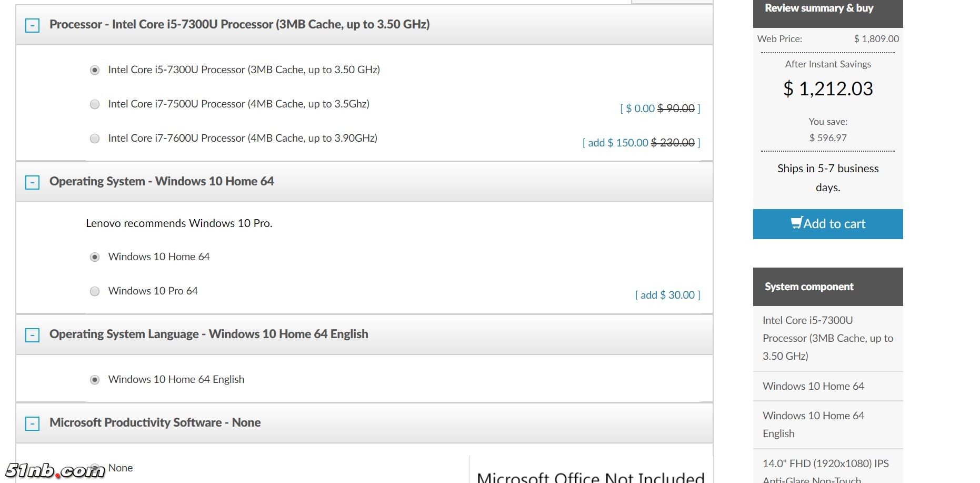Click the $0.00 upgrade price link
This screenshot has height=483, width=980.
point(640,109)
